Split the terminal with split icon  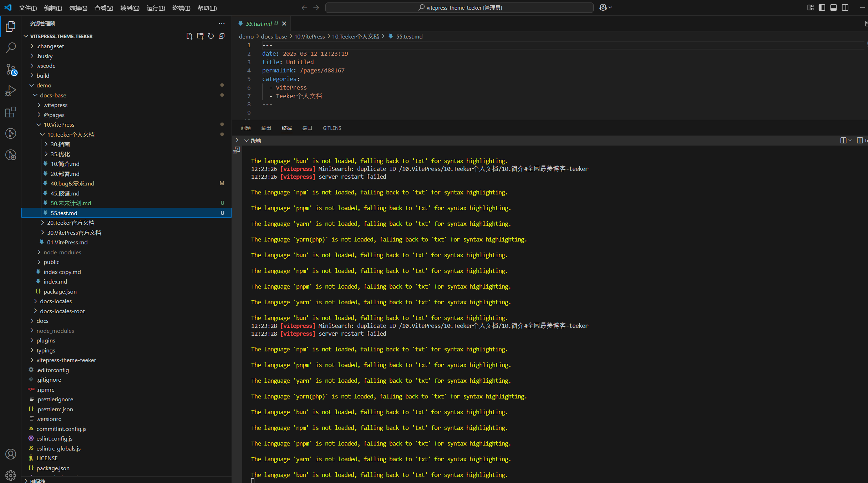click(x=843, y=141)
